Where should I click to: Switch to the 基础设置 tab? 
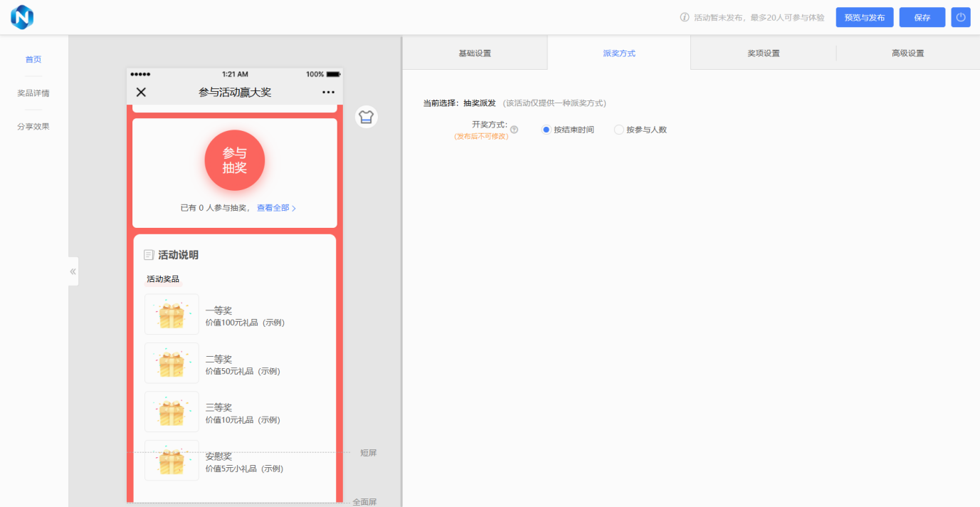[475, 53]
